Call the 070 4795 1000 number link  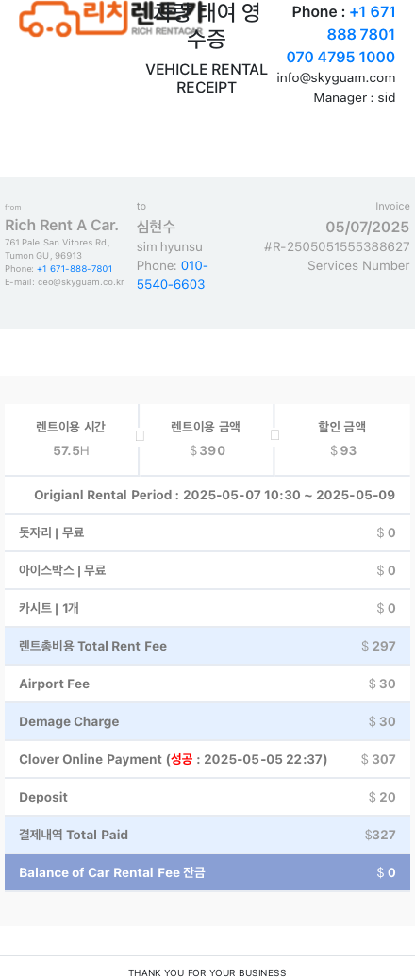340,57
